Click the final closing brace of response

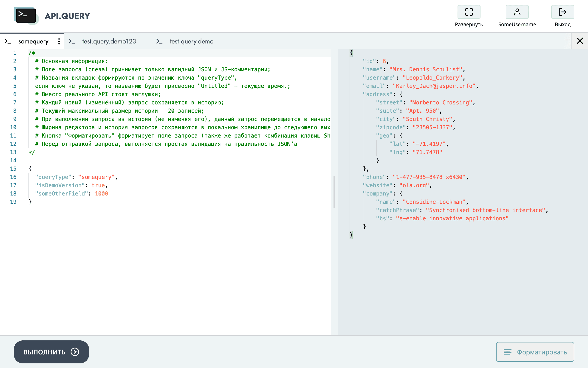(351, 235)
